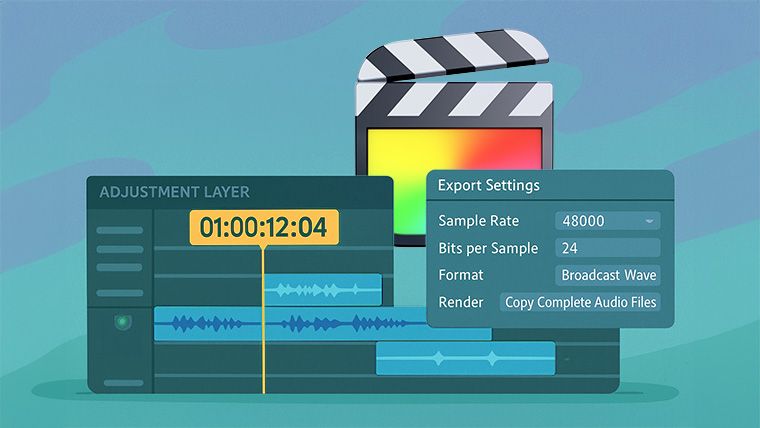Click the Bits per Sample 24 field

(x=607, y=248)
